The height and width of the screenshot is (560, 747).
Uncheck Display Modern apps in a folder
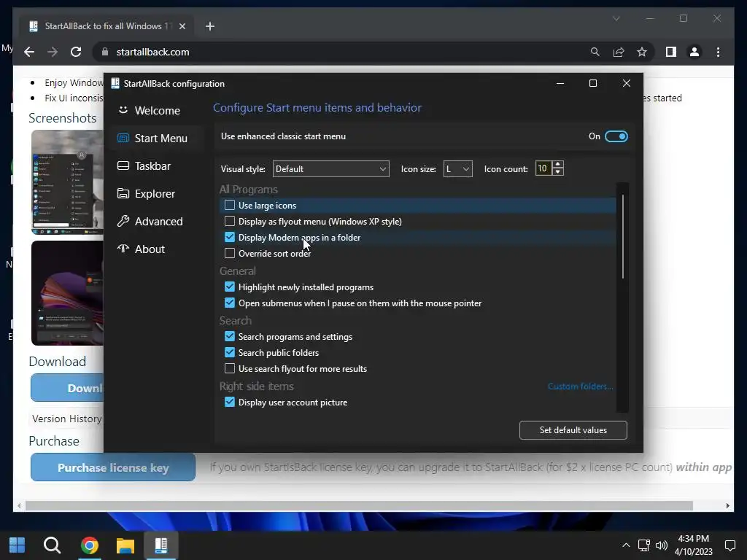pyautogui.click(x=230, y=237)
